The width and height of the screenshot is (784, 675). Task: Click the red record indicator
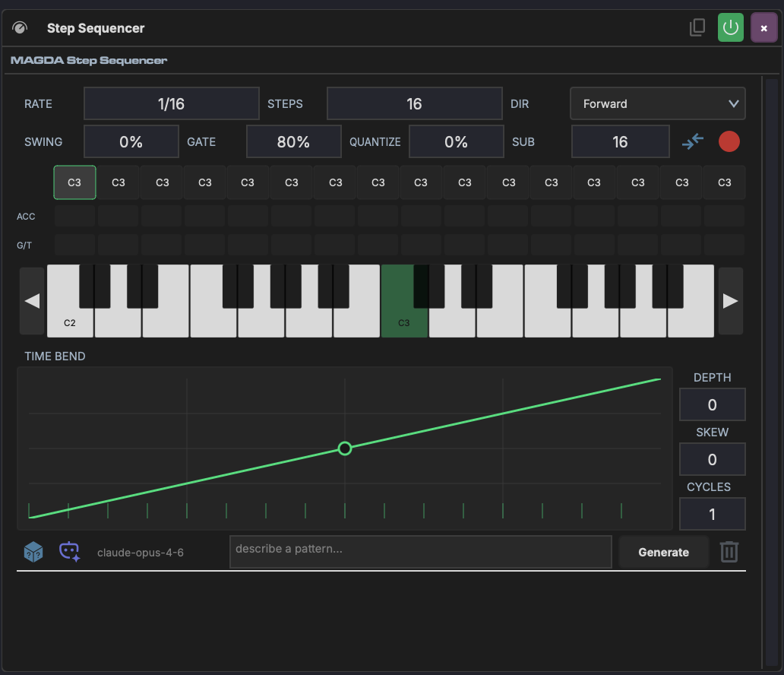729,141
